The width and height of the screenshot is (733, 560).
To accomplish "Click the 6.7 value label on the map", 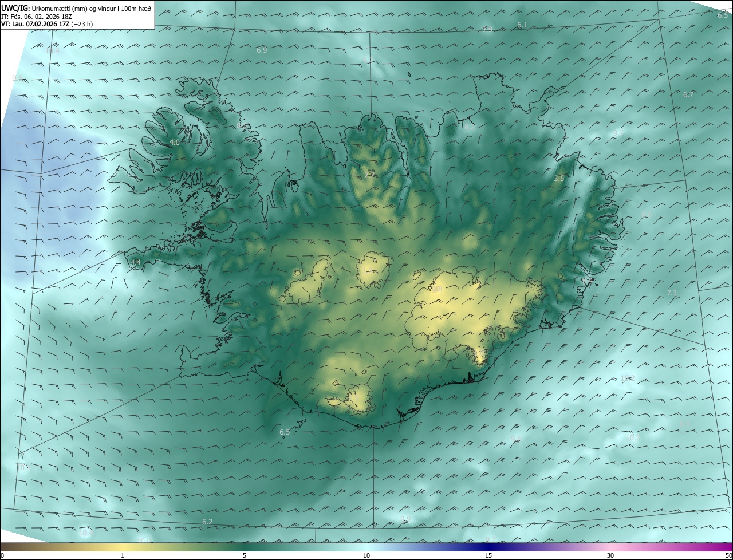I will [688, 95].
